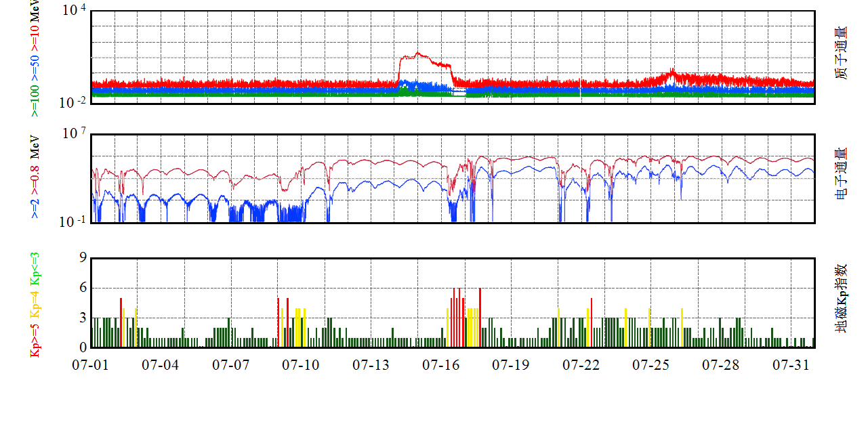Click the 地磁Kp指数 axis title
The height and width of the screenshot is (426, 868).
(x=840, y=298)
